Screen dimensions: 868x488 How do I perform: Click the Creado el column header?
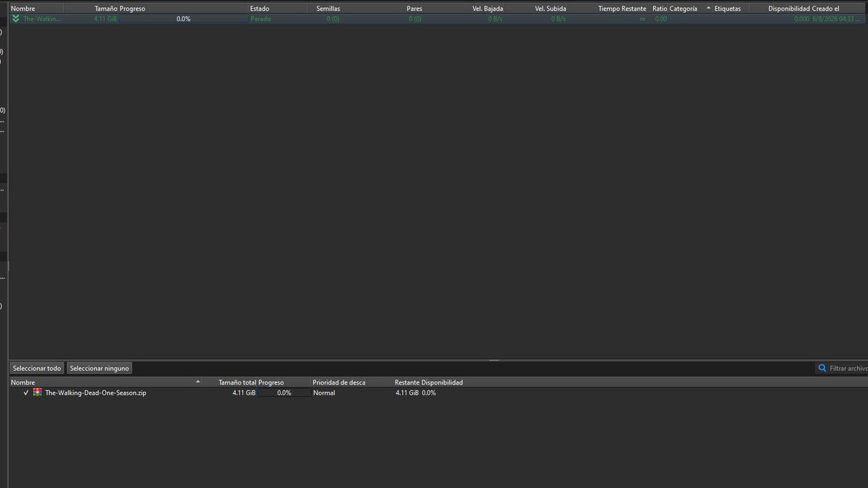coord(825,8)
